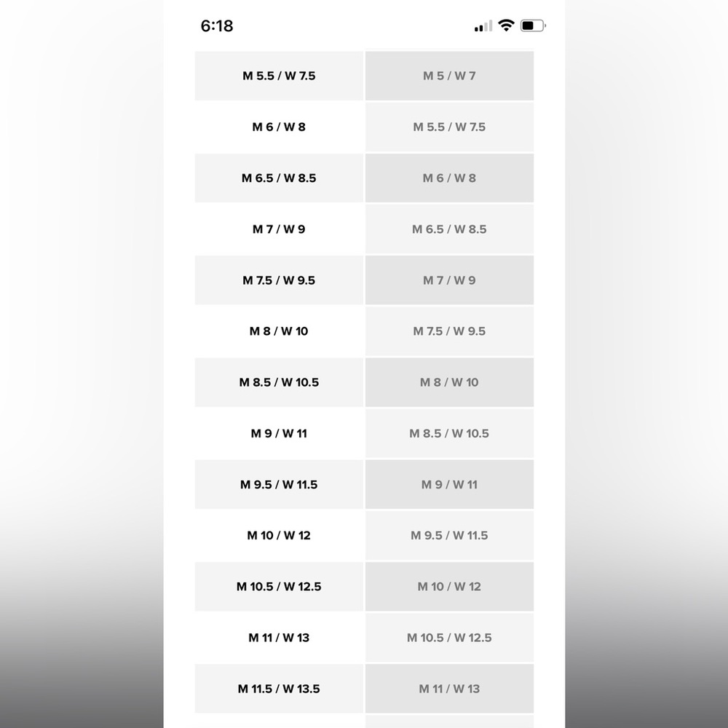Tap the Wi-Fi icon in status bar

[x=506, y=25]
